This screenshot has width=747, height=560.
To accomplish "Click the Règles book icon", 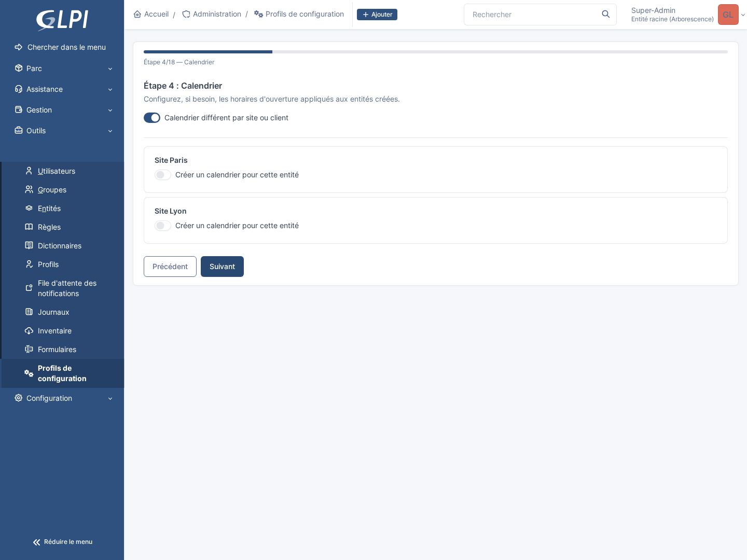I will pyautogui.click(x=29, y=227).
